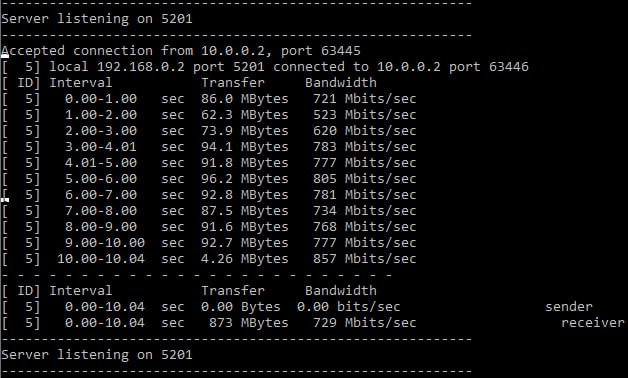Click the 523 Mbits/sec bandwidth value
Viewport: 628px width, 378px height.
click(364, 115)
